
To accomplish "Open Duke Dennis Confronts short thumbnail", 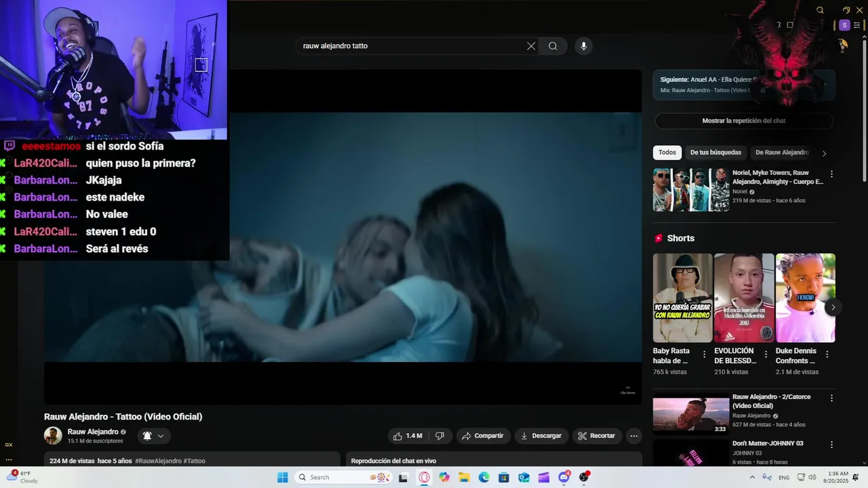I will pyautogui.click(x=805, y=298).
